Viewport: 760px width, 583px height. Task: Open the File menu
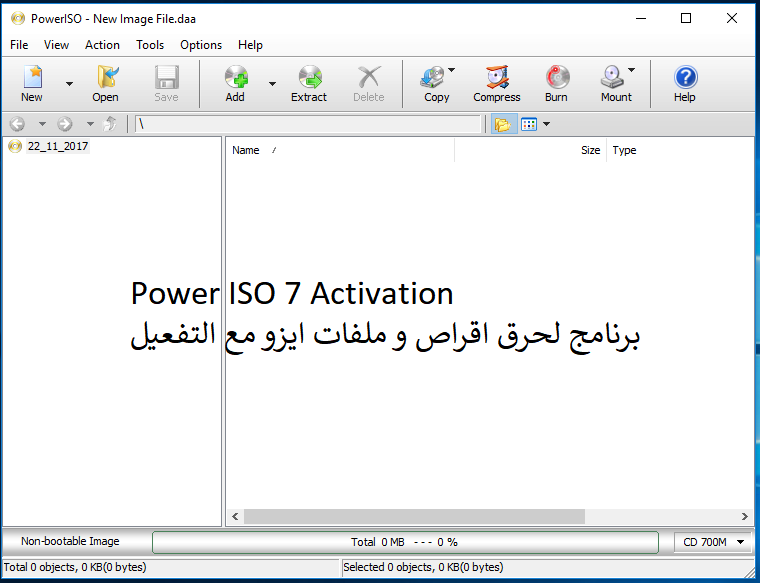[19, 45]
